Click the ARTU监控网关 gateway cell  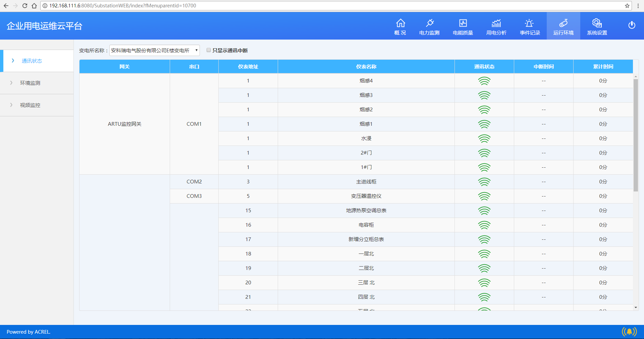coord(124,124)
